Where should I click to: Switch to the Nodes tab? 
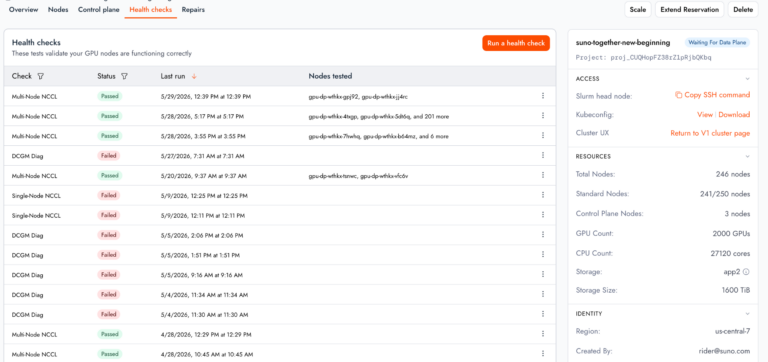click(58, 10)
